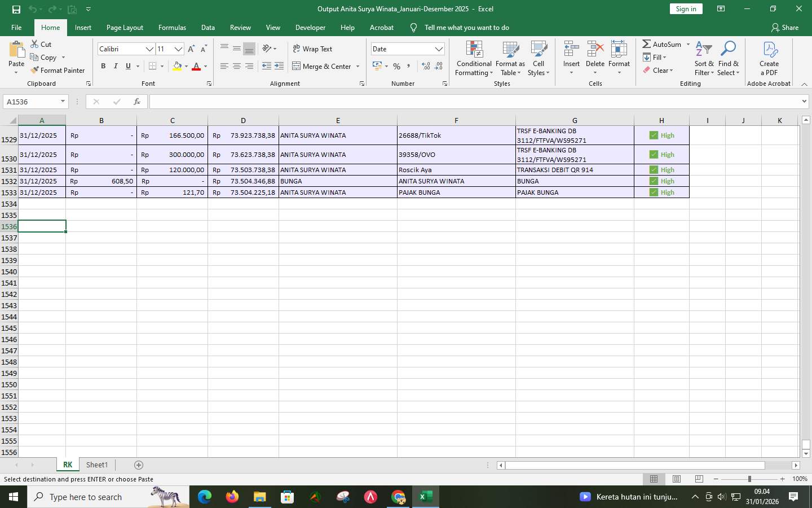This screenshot has width=812, height=508.
Task: Toggle bold formatting
Action: coord(103,66)
